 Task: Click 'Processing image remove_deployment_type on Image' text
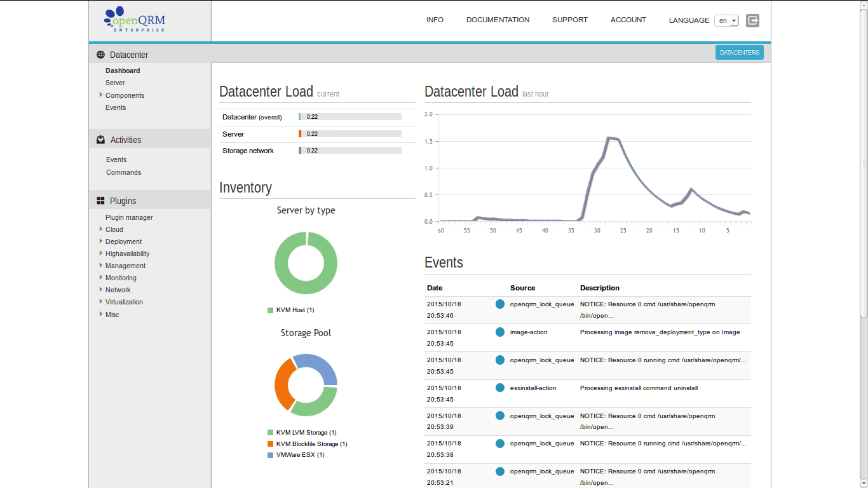(x=660, y=332)
